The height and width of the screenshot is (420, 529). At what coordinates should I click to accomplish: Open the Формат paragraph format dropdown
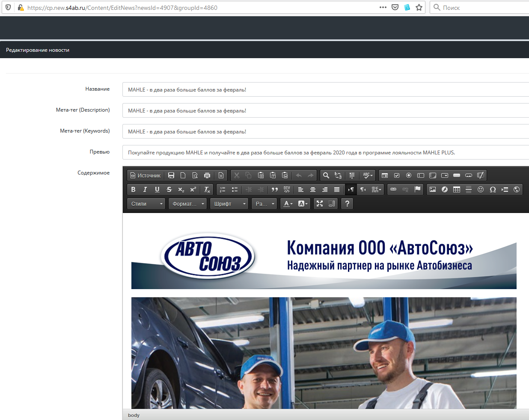[188, 204]
